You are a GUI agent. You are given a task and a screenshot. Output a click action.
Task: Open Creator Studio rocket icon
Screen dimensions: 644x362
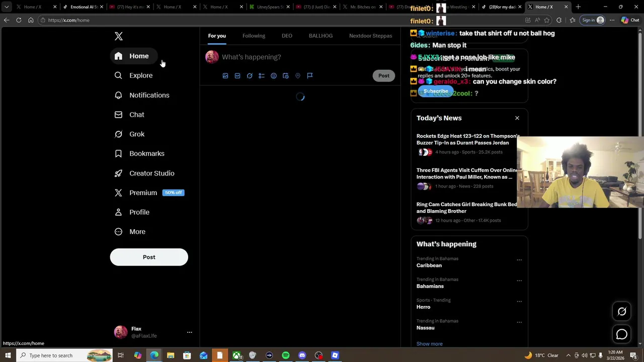coord(118,173)
